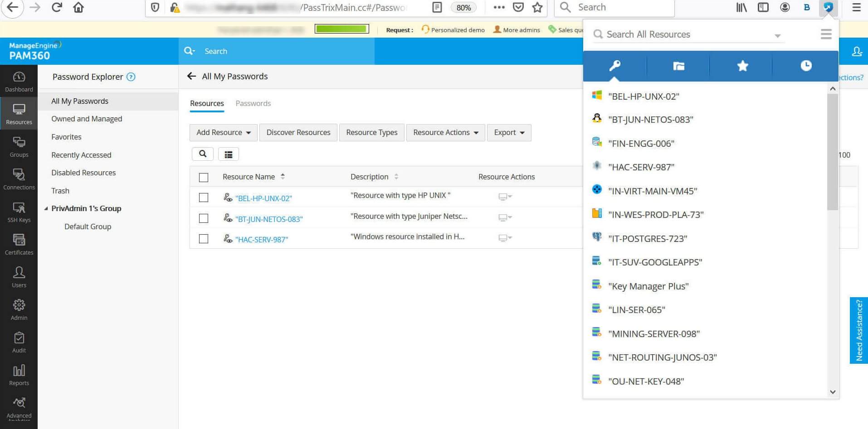Open the Advanced Analytics section

pos(19,409)
